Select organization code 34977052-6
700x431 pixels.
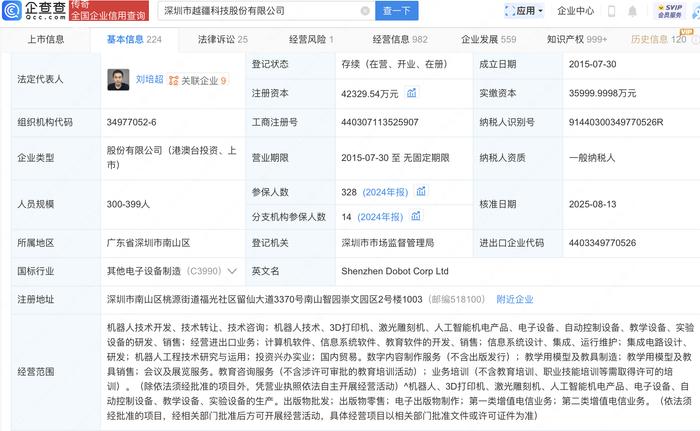131,122
